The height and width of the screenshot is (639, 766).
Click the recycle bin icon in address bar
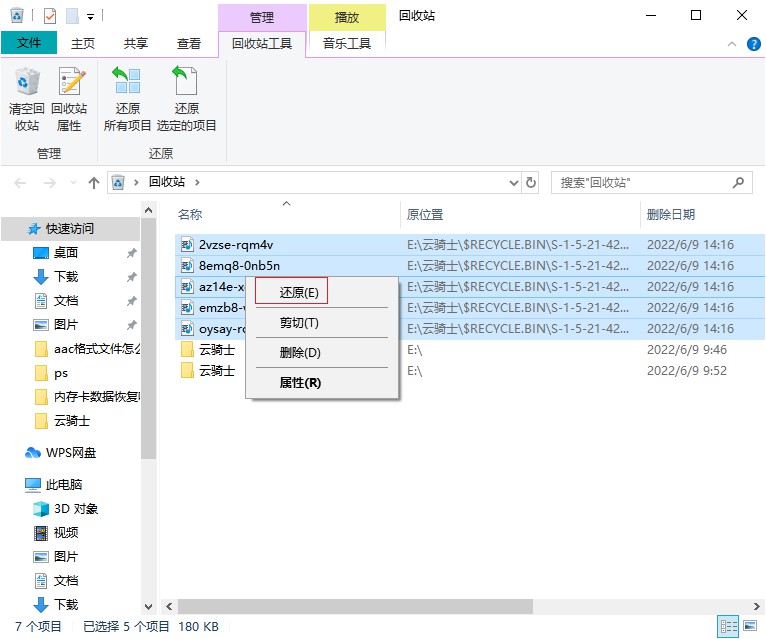click(118, 182)
